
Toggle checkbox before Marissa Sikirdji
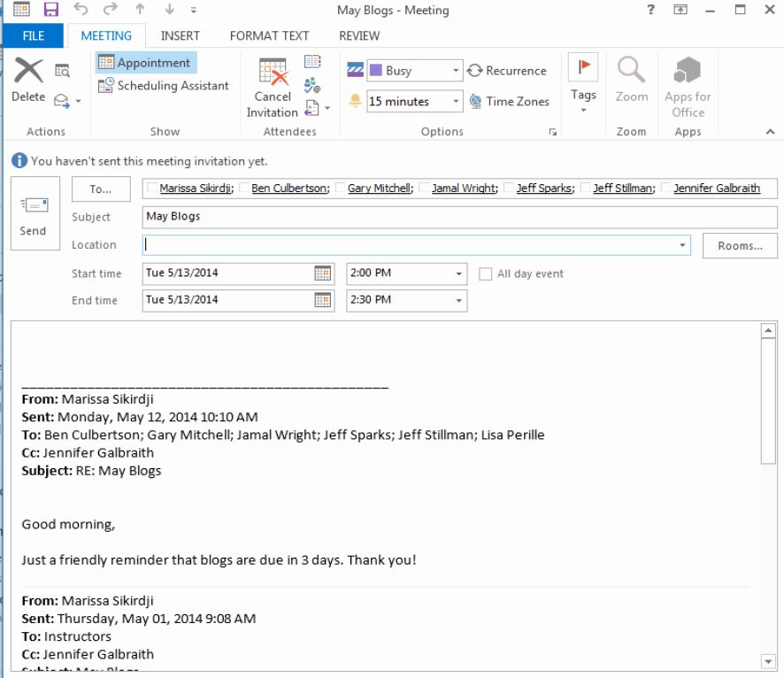(x=152, y=188)
